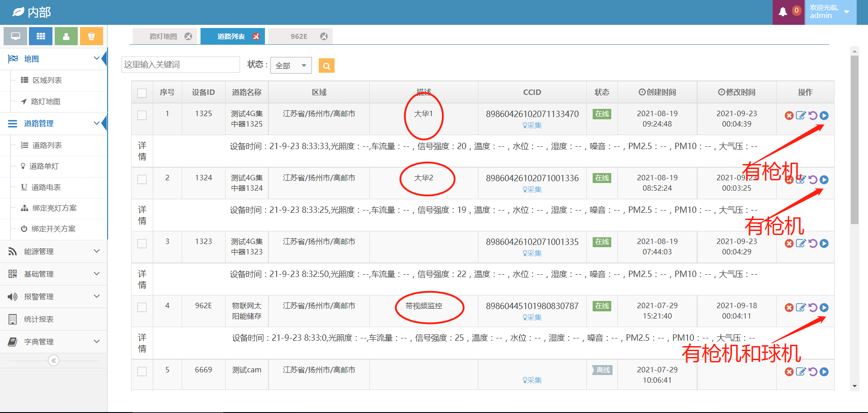The image size is (868, 413).
Task: Close the 道路列表 tab
Action: (256, 36)
